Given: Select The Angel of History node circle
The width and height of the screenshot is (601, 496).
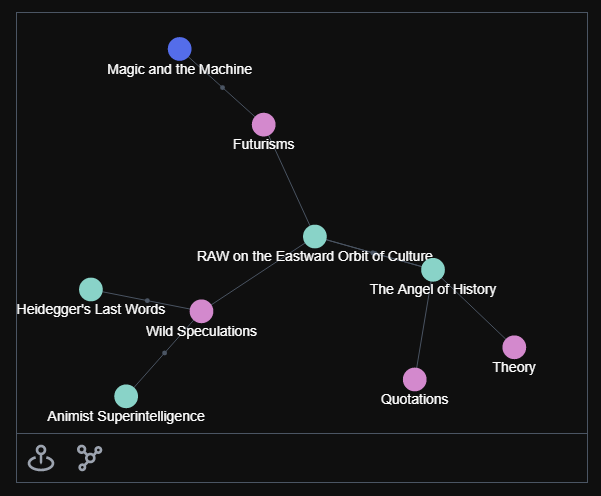Looking at the screenshot, I should 433,270.
